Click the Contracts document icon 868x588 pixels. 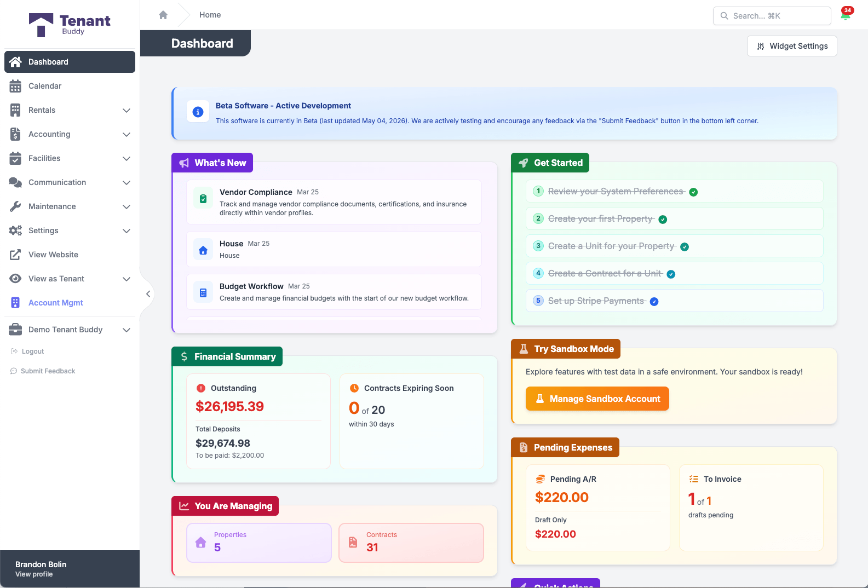point(353,543)
